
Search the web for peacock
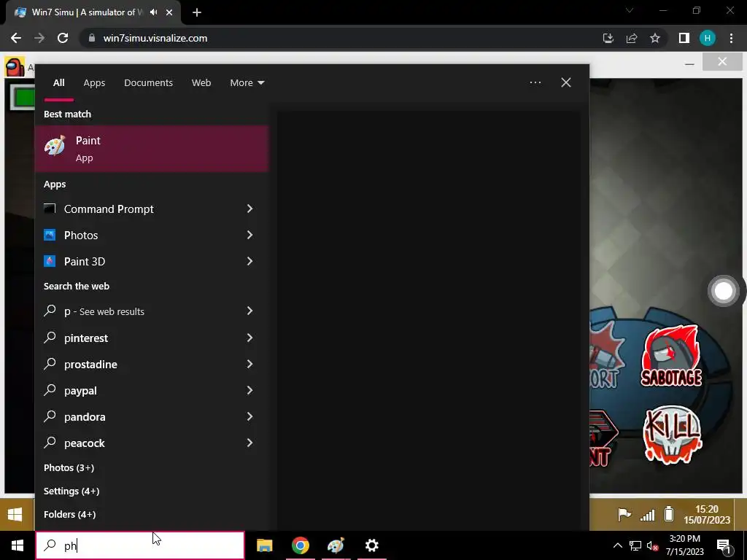(85, 443)
